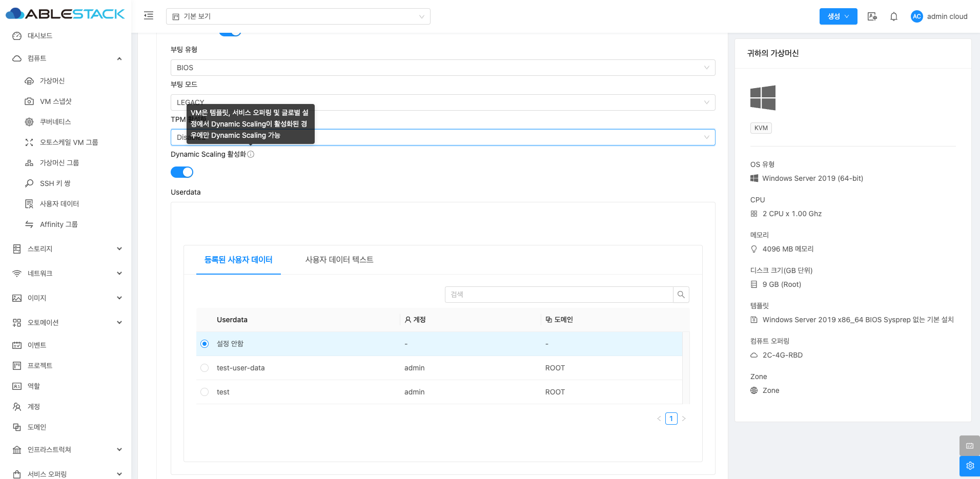
Task: Open the 부팅 모드 LEGACY dropdown
Action: point(442,102)
